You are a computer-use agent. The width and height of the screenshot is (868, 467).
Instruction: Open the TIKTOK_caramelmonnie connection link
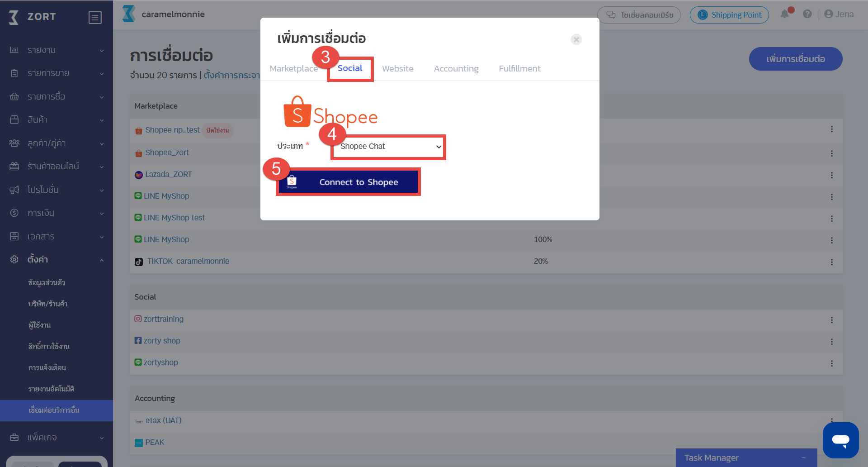click(188, 262)
